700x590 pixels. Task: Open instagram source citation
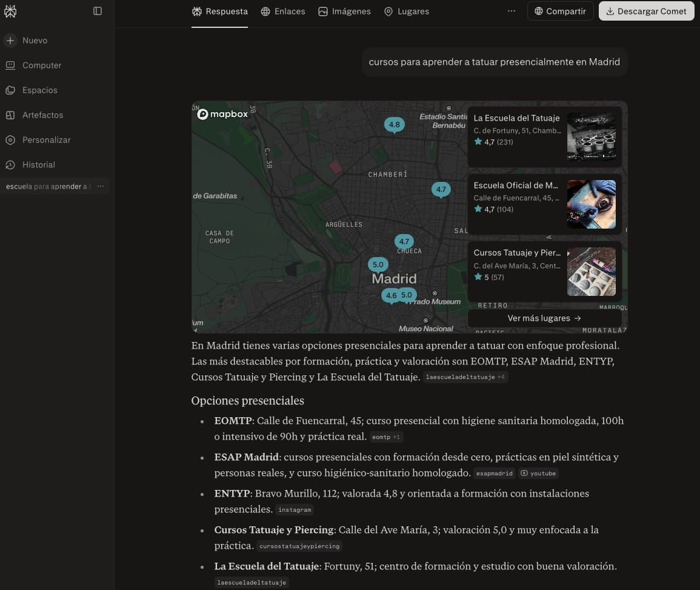pos(295,510)
